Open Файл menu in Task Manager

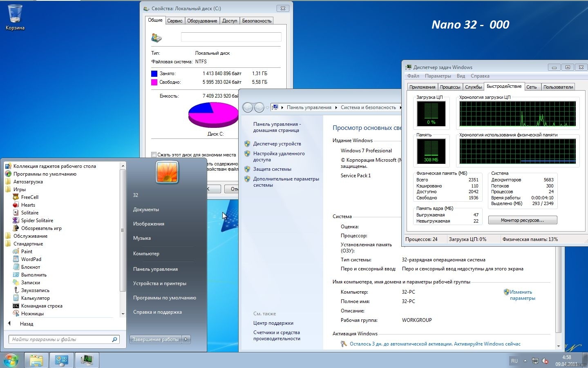tap(413, 76)
